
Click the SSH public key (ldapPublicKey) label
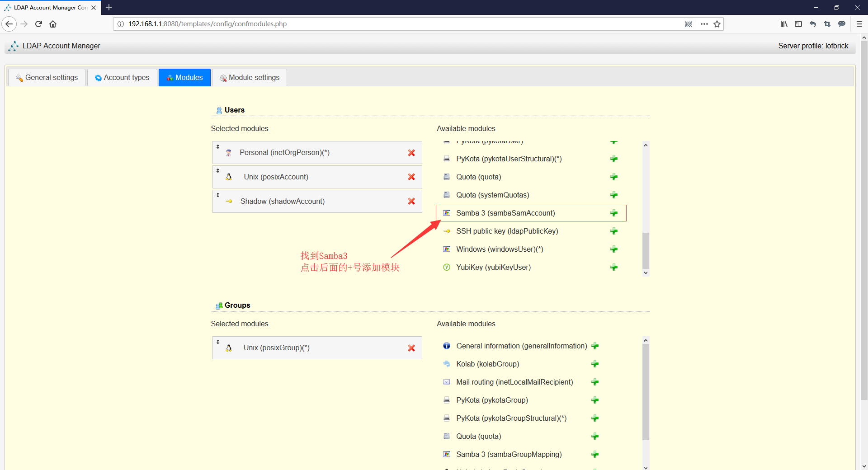click(x=507, y=231)
